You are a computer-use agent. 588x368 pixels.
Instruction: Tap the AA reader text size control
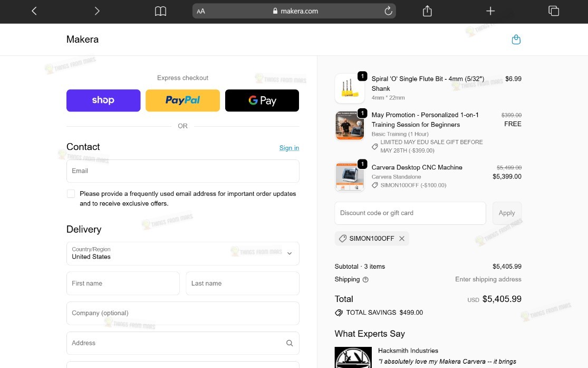click(201, 11)
